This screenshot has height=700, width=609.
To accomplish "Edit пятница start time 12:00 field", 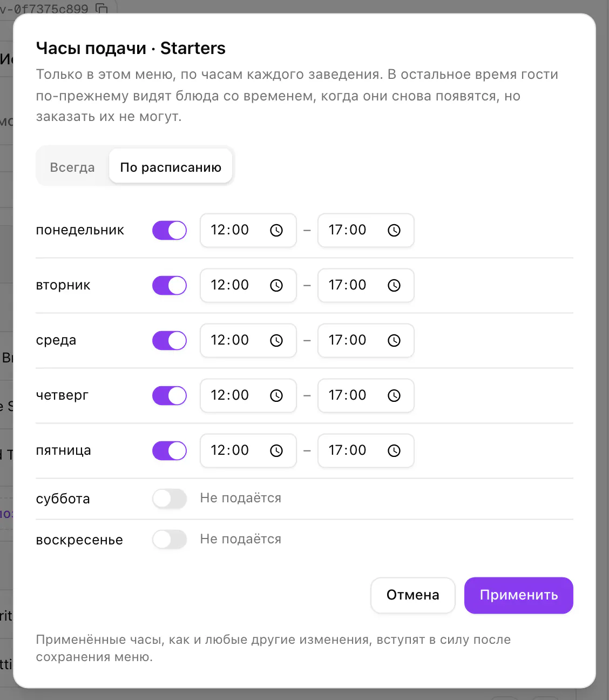I will pos(248,451).
